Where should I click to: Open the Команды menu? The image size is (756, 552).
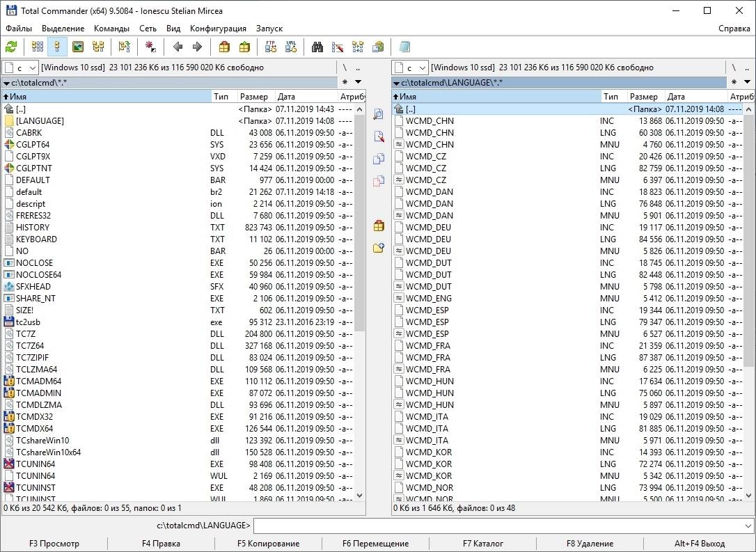(x=111, y=29)
